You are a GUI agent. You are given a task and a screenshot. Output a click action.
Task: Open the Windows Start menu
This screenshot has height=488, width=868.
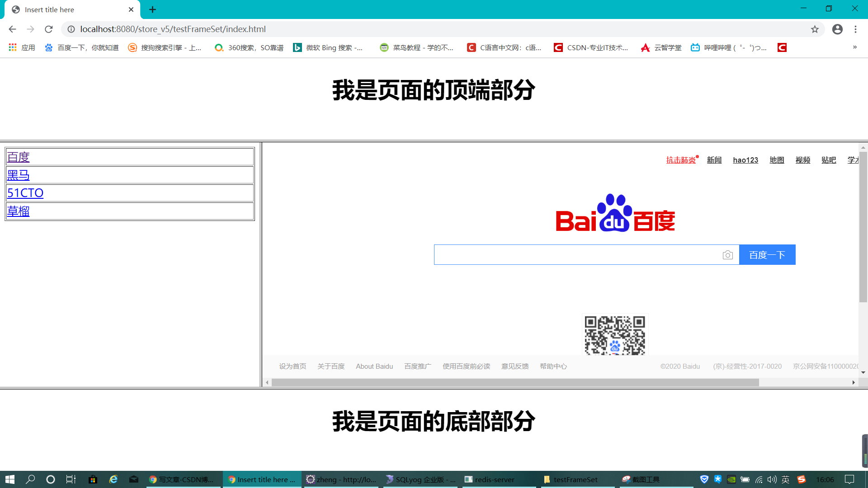pyautogui.click(x=10, y=479)
